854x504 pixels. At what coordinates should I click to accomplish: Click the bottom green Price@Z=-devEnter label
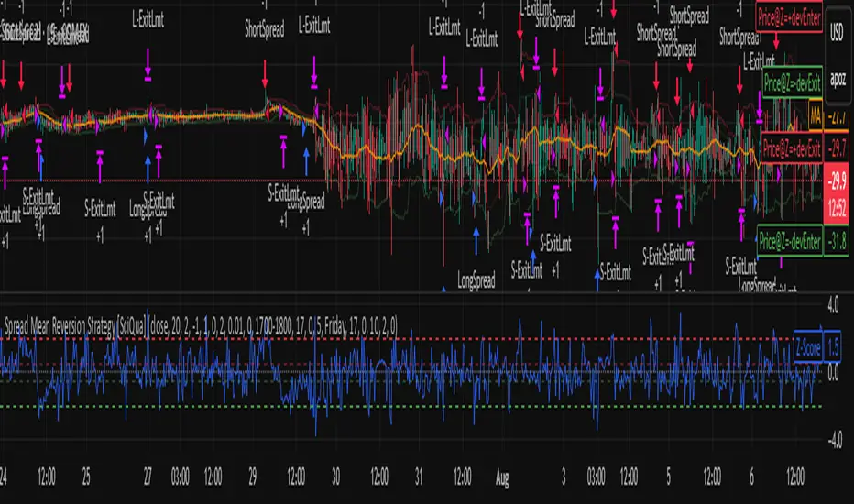point(788,242)
